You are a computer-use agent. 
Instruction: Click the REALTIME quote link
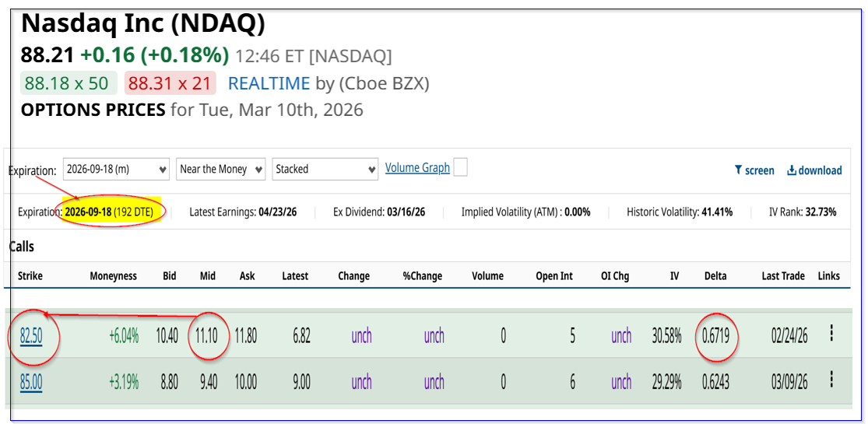pyautogui.click(x=269, y=83)
